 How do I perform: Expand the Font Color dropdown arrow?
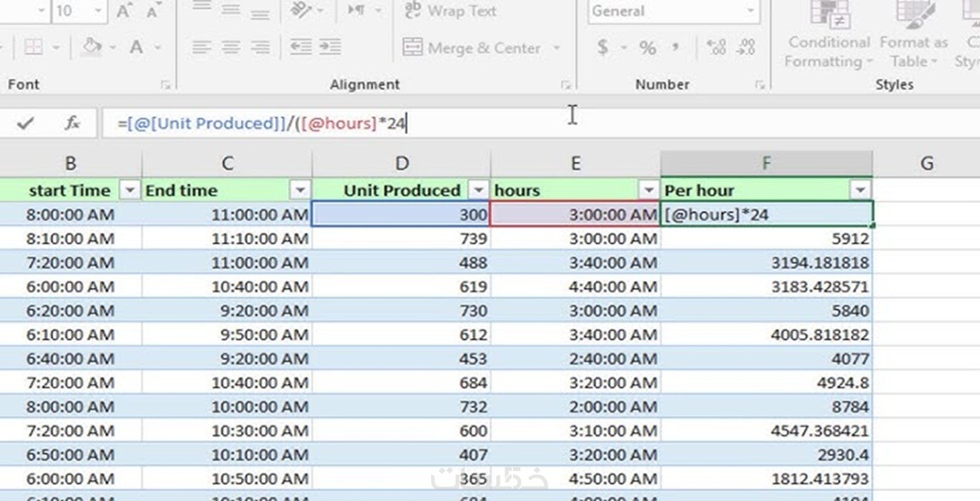158,48
